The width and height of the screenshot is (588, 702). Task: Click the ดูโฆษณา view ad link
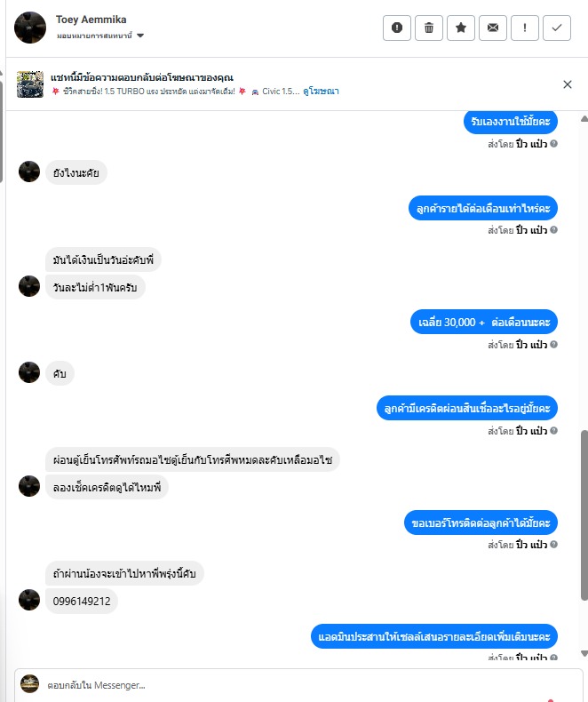pos(321,92)
